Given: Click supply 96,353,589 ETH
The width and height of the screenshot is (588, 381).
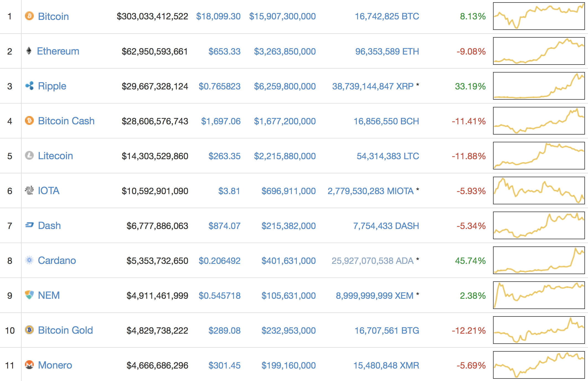Looking at the screenshot, I should (x=387, y=51).
